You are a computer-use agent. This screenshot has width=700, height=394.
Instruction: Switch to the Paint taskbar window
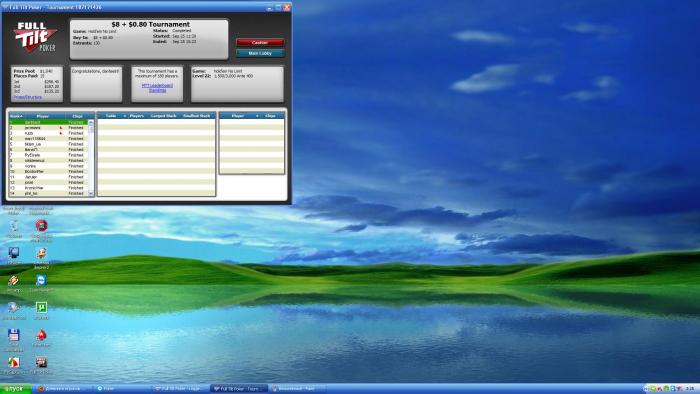click(297, 389)
